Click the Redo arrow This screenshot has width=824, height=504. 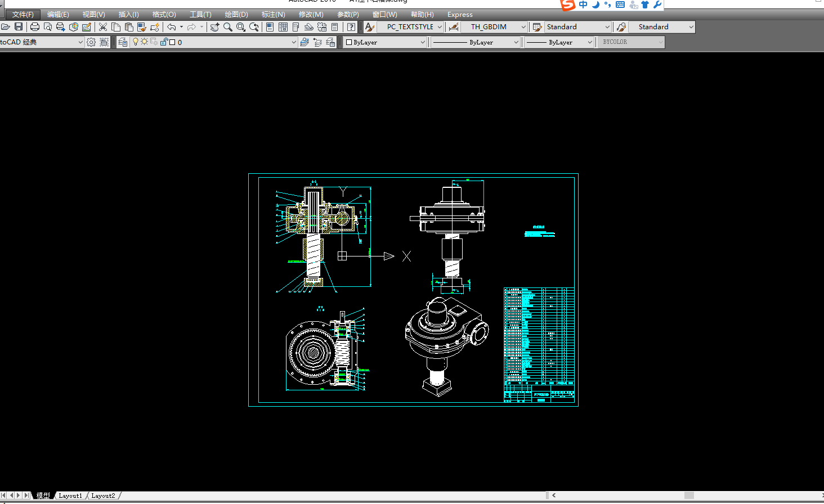point(192,27)
